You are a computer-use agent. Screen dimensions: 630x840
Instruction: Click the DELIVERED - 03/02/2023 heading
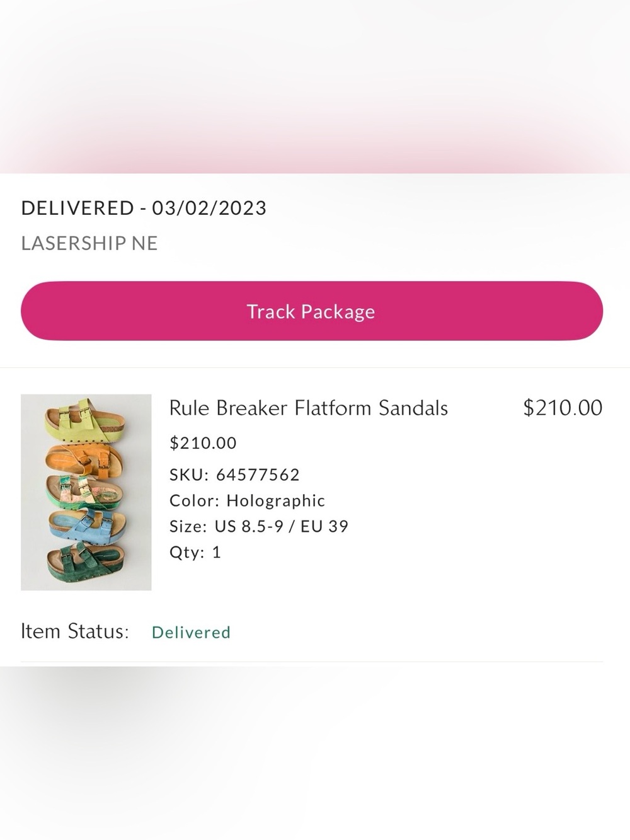[144, 208]
